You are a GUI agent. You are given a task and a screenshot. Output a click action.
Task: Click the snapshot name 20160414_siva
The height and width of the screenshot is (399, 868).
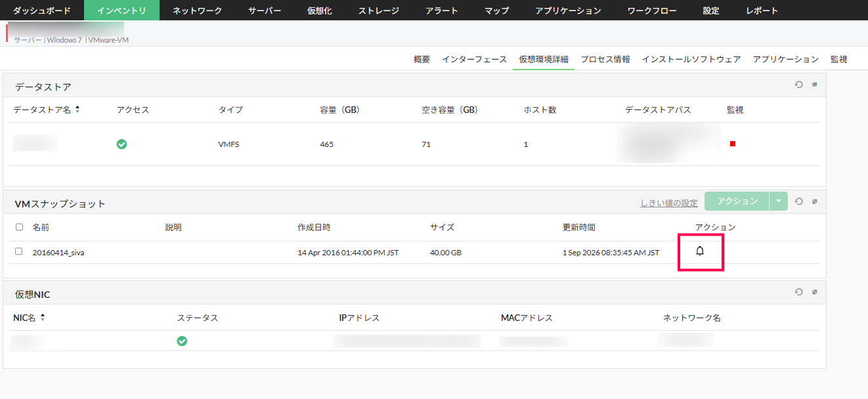click(58, 252)
